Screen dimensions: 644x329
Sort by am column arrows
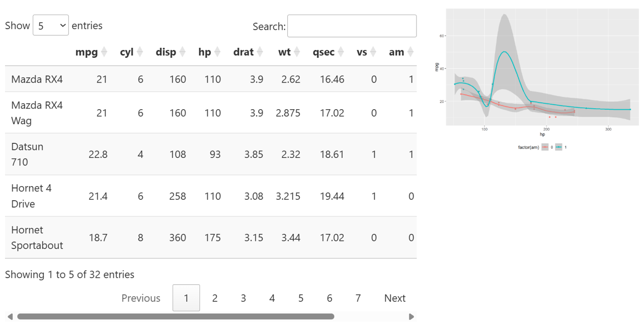click(x=411, y=52)
